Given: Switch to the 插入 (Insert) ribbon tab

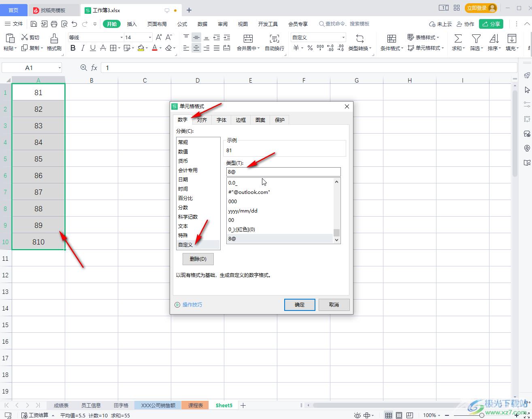Looking at the screenshot, I should point(132,24).
